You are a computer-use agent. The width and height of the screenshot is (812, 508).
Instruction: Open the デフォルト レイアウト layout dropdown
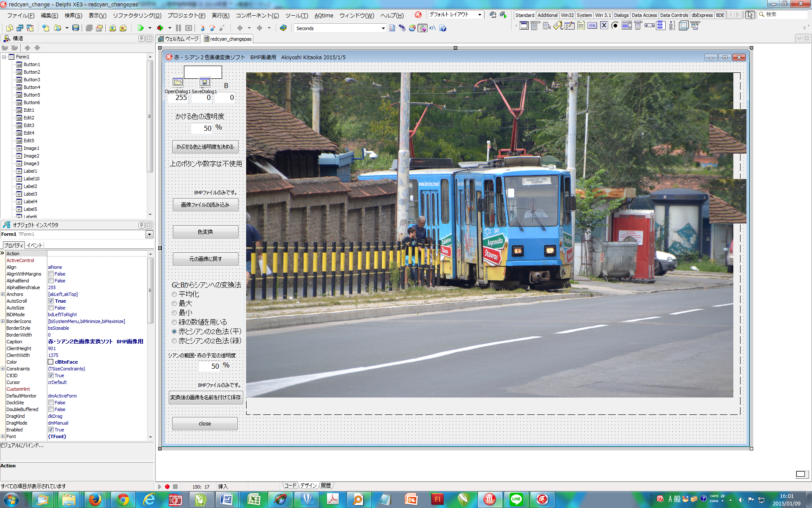[x=480, y=15]
